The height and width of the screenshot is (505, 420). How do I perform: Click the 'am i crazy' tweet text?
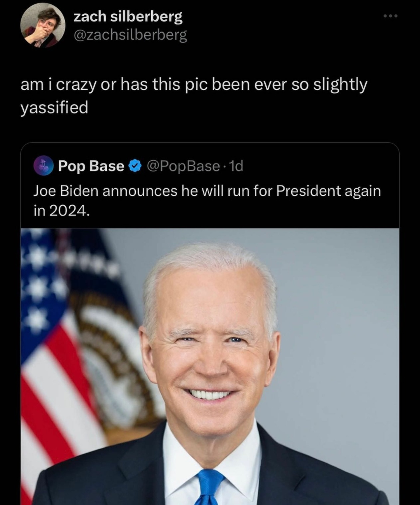194,85
